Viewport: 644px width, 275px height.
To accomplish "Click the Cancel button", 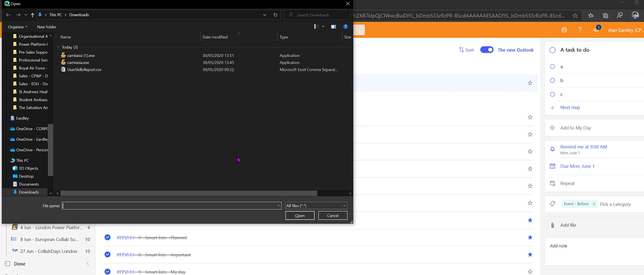I will (x=333, y=216).
